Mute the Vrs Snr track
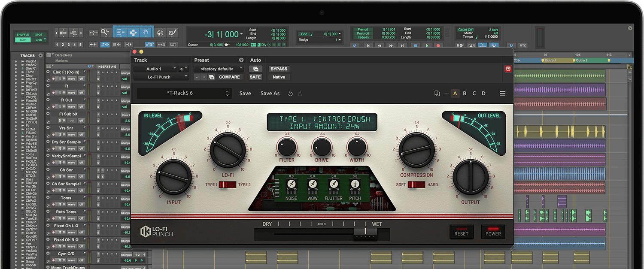Viewport: 644px width, 269px height. [x=64, y=135]
